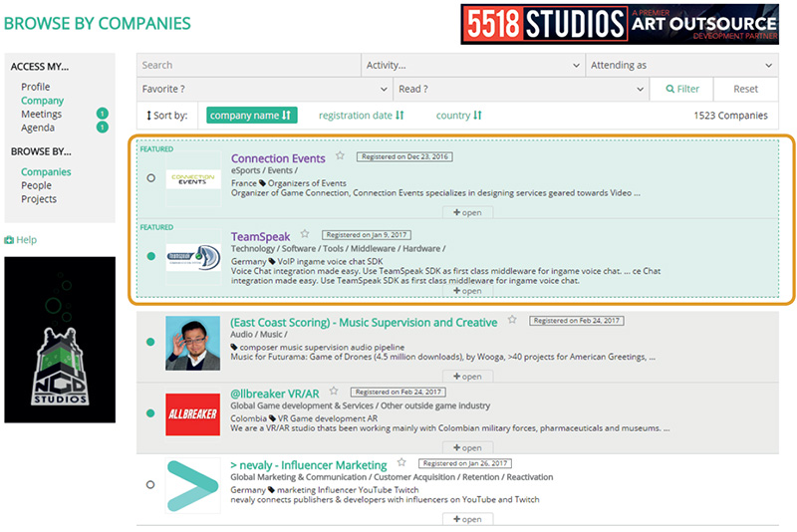Open the Activity dropdown

[x=472, y=65]
